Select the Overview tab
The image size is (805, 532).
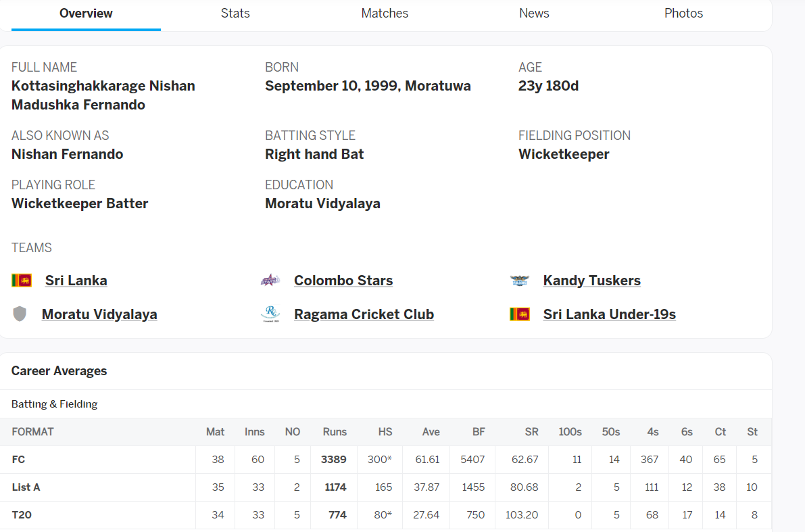click(x=86, y=14)
